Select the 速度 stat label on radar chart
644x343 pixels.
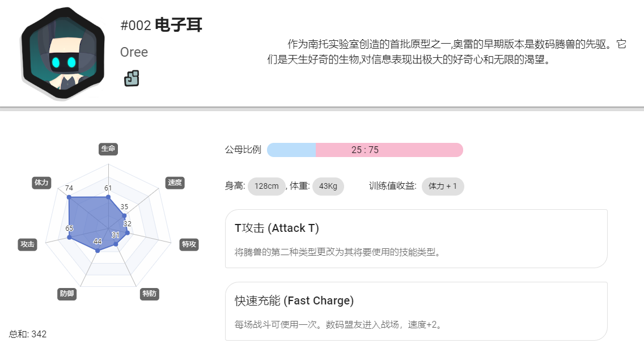click(x=175, y=183)
